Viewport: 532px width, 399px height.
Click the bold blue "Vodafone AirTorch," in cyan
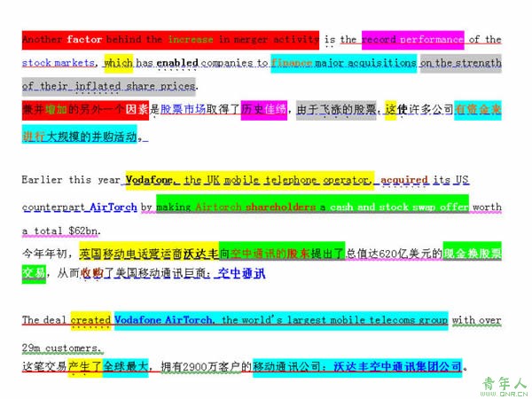[164, 320]
